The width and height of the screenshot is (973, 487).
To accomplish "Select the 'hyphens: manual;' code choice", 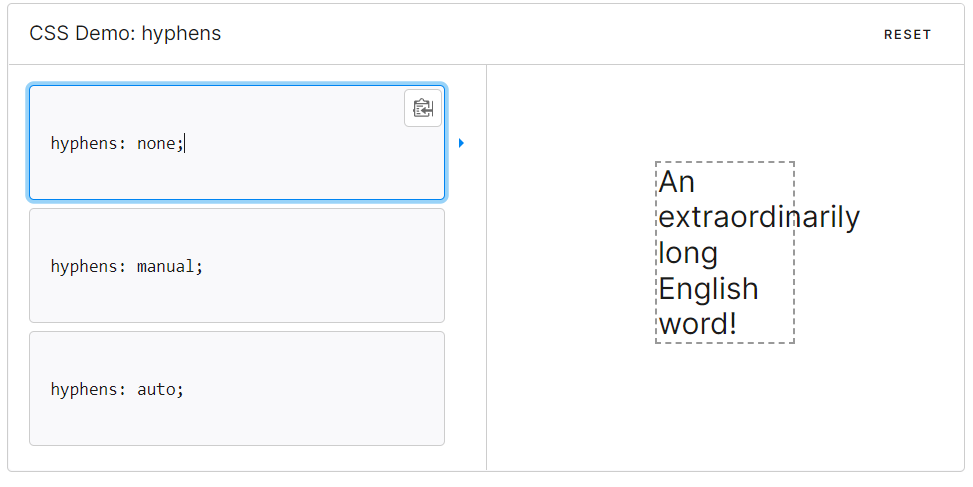I will click(237, 266).
